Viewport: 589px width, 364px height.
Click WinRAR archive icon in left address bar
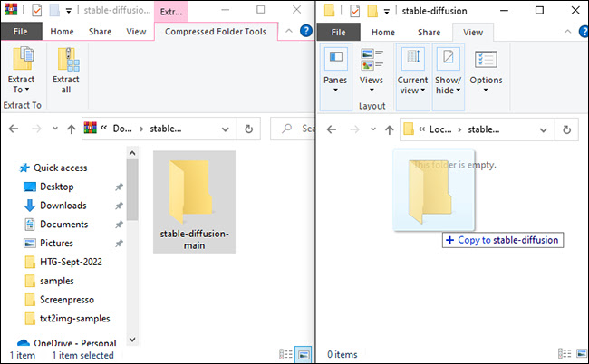[x=90, y=128]
